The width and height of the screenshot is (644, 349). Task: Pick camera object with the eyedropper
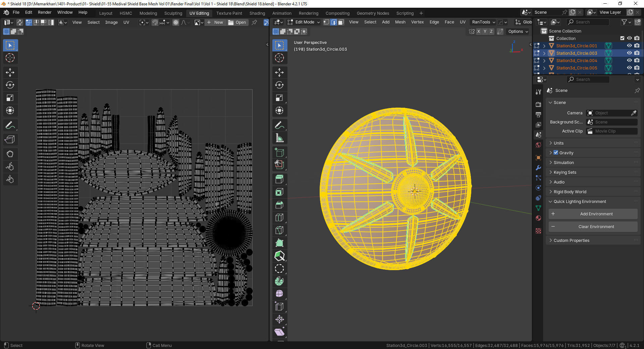pyautogui.click(x=634, y=113)
